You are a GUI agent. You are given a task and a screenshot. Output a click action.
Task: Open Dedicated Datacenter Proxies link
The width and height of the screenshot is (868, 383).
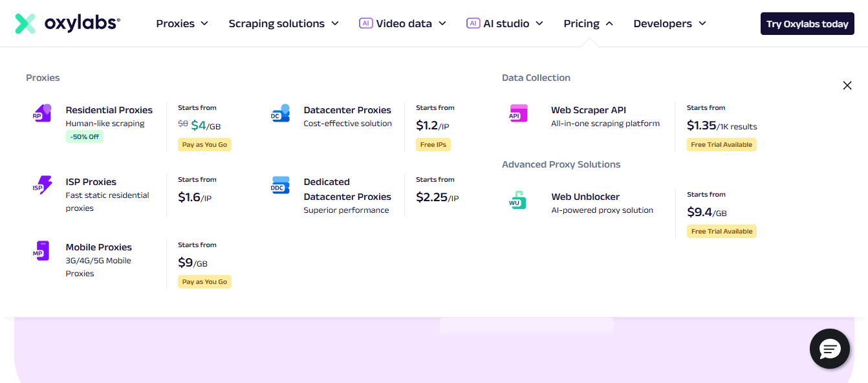point(347,190)
